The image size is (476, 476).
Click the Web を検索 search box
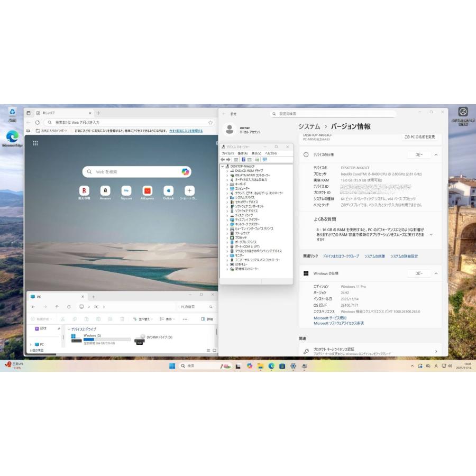136,172
